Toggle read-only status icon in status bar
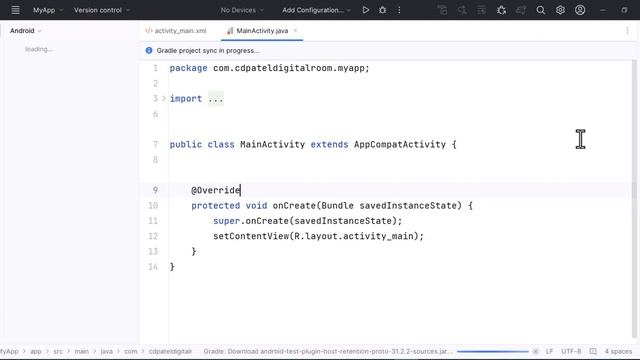Image resolution: width=640 pixels, height=360 pixels. pos(593,351)
